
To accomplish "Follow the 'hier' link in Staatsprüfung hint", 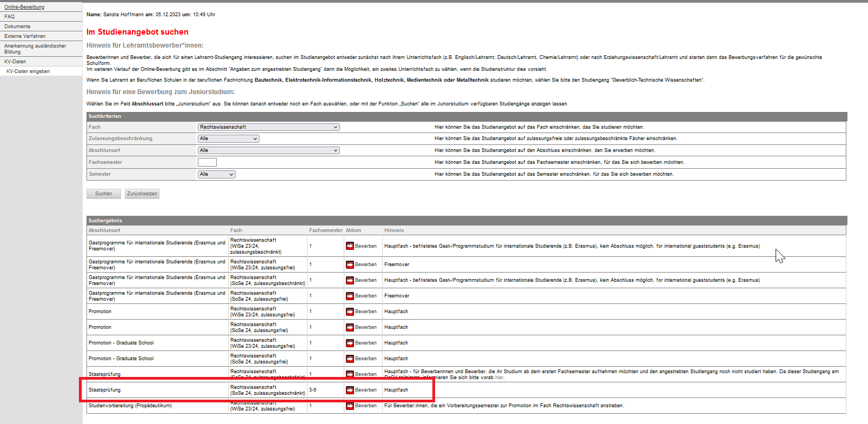I will (499, 377).
